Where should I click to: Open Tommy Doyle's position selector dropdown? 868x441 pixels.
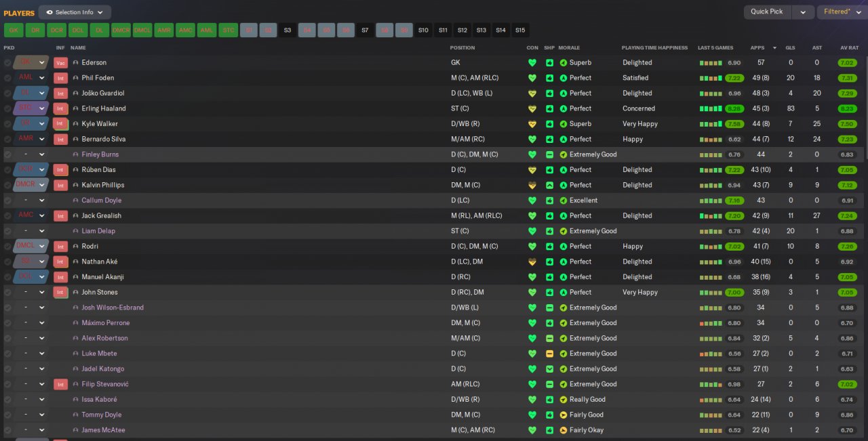click(x=42, y=415)
